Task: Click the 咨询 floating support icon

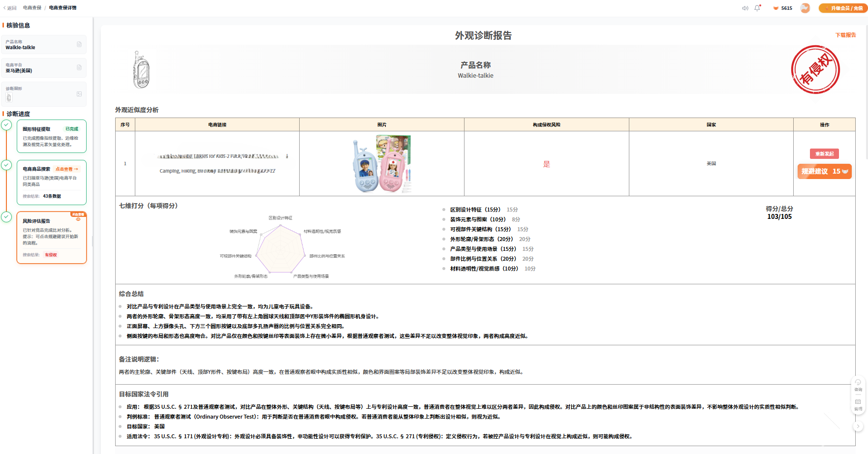Action: coord(858,385)
